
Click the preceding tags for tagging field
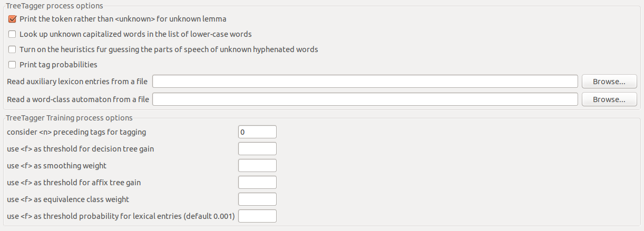pos(257,132)
